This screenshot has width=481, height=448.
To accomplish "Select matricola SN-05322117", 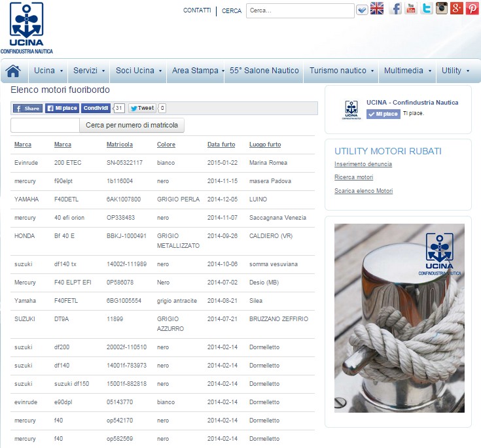I will coord(124,163).
